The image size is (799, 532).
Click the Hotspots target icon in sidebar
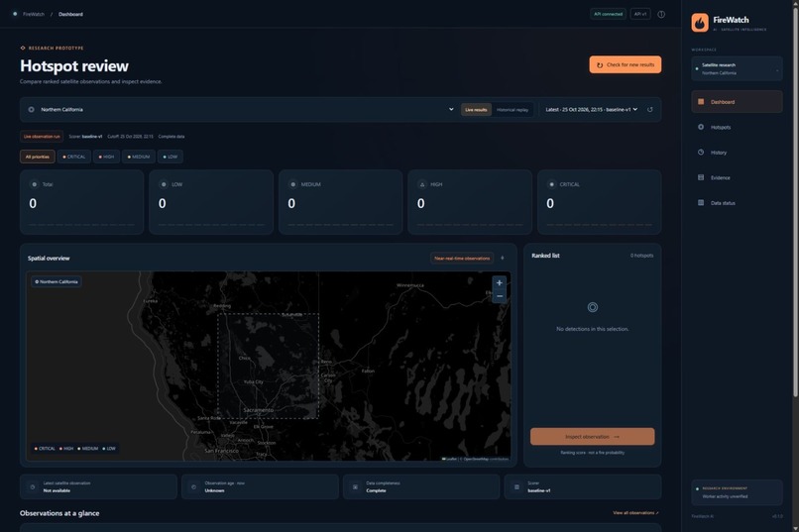(701, 127)
